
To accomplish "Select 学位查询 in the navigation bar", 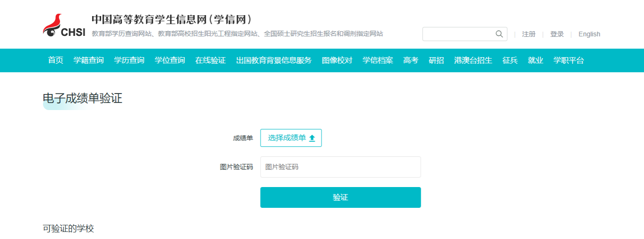I will (170, 60).
